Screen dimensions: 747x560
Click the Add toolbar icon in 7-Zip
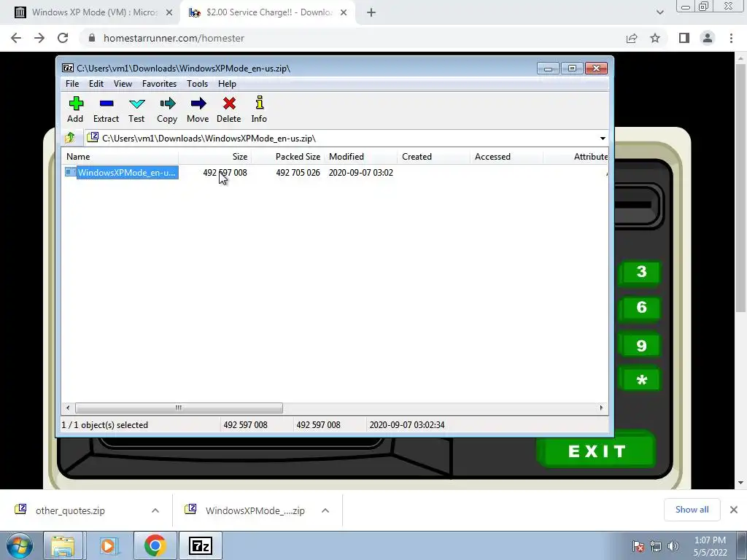76,104
